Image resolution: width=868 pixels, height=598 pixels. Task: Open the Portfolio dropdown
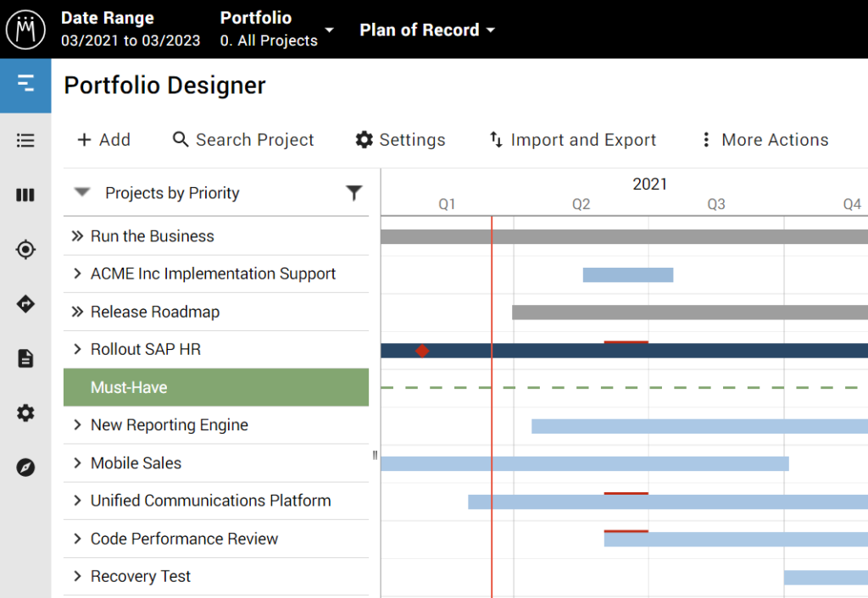click(x=276, y=30)
